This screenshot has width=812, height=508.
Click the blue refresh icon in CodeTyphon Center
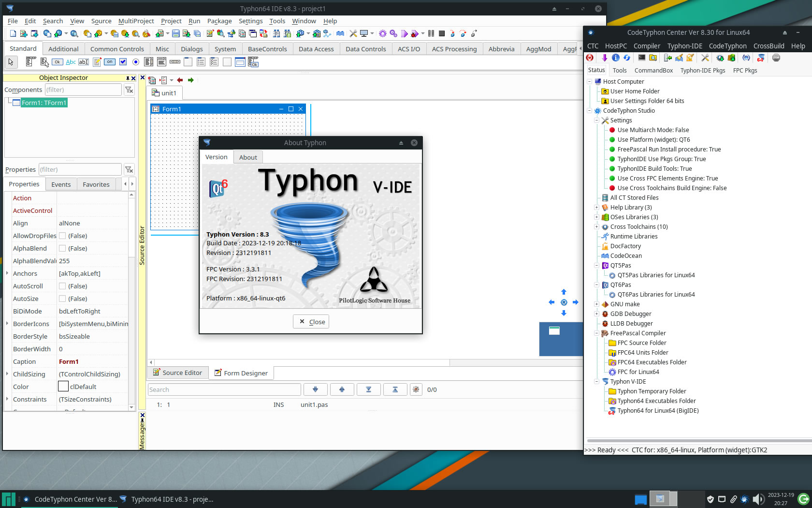coord(626,58)
